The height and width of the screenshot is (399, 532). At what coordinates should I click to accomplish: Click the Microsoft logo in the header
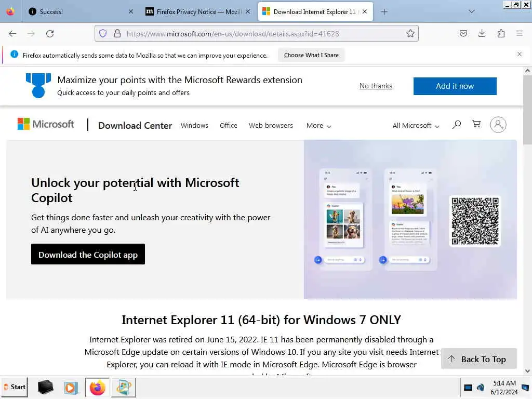click(x=46, y=124)
